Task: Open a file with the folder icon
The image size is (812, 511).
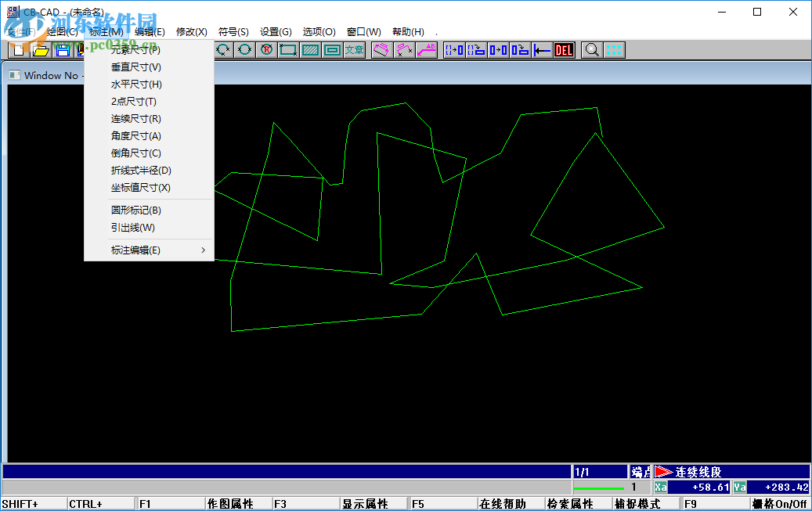Action: [x=40, y=49]
